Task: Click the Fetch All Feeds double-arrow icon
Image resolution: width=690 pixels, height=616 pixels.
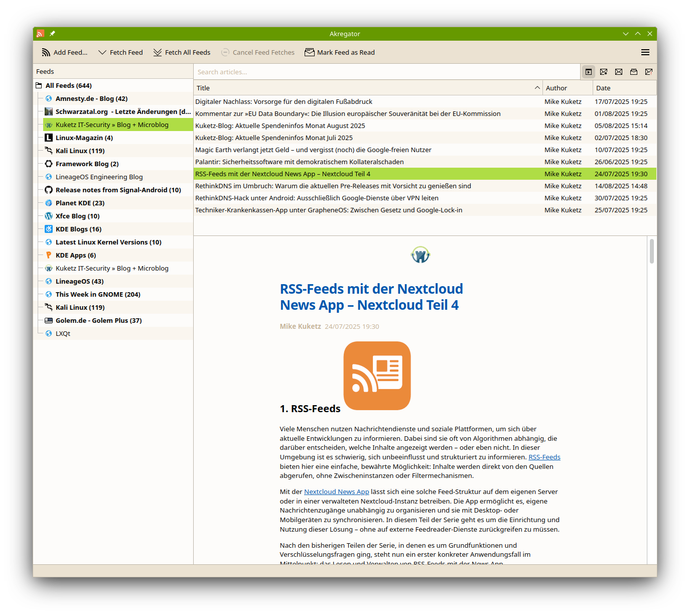Action: (157, 53)
